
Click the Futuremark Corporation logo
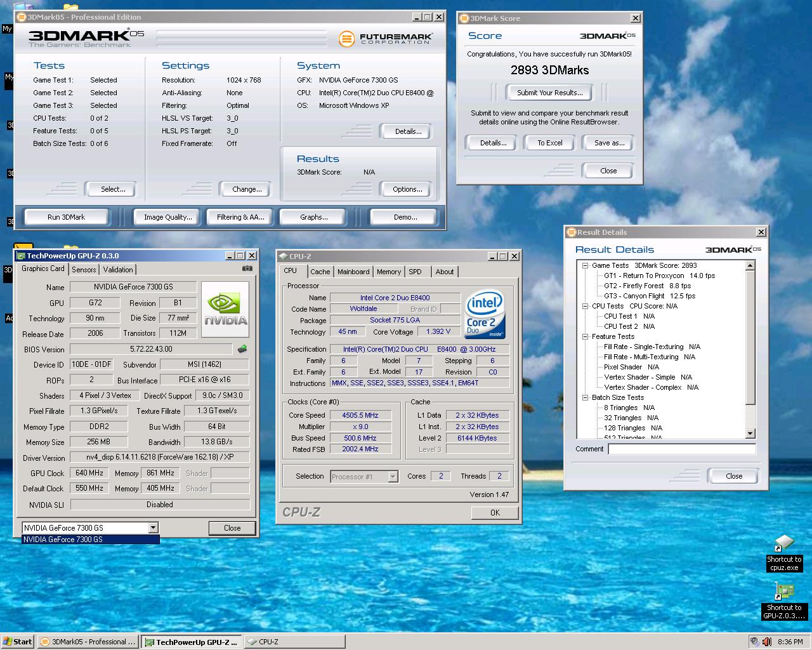[386, 39]
